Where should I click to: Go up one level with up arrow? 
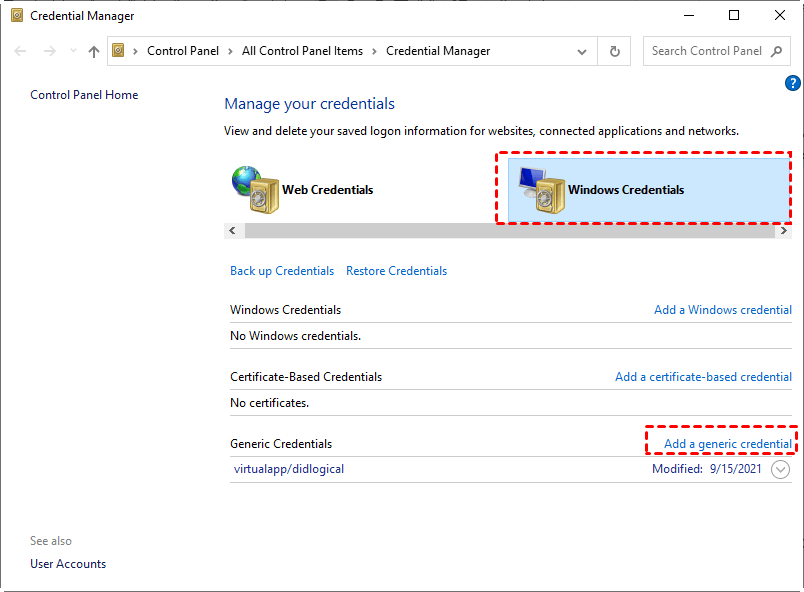(x=94, y=51)
